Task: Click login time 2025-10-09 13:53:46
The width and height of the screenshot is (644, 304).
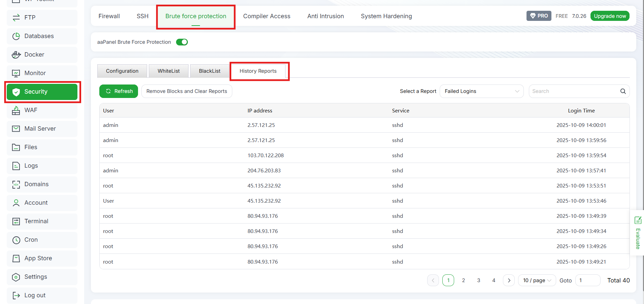Action: click(x=581, y=201)
